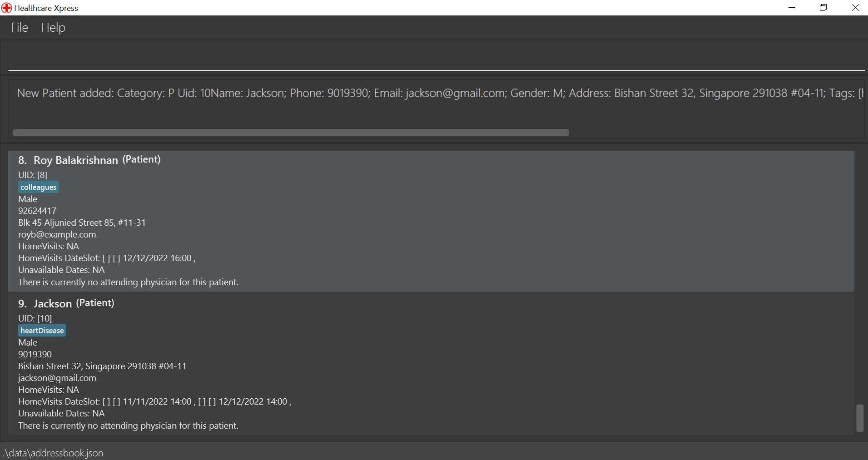Click Jackson's DateSlot 12/12/2022 14:00
Image resolution: width=868 pixels, height=460 pixels.
click(x=253, y=401)
